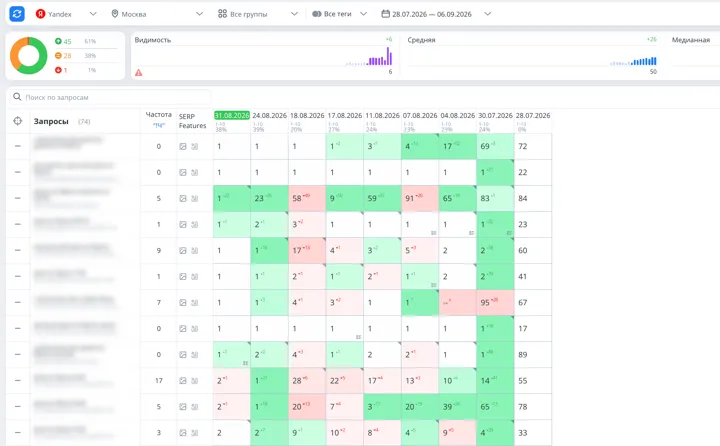Image resolution: width=720 pixels, height=446 pixels.
Task: Click the red cell showing 95 on 30.07.2026
Action: (x=495, y=302)
